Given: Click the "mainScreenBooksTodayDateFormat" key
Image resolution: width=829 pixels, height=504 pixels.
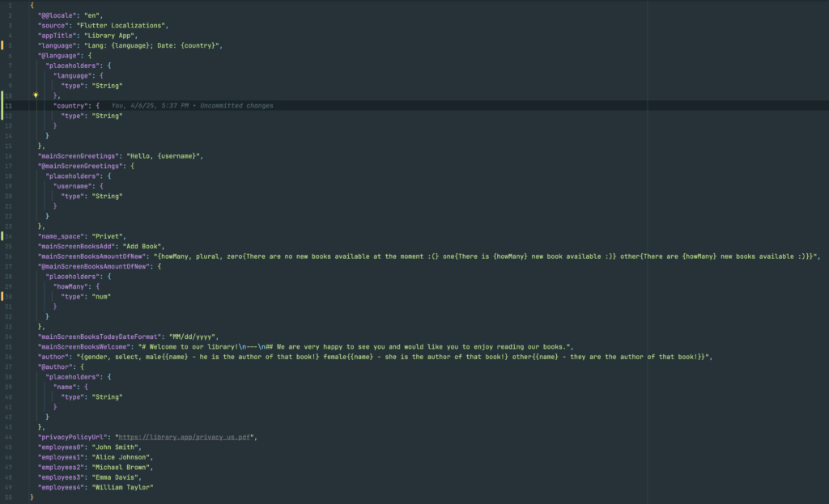Looking at the screenshot, I should (x=100, y=337).
